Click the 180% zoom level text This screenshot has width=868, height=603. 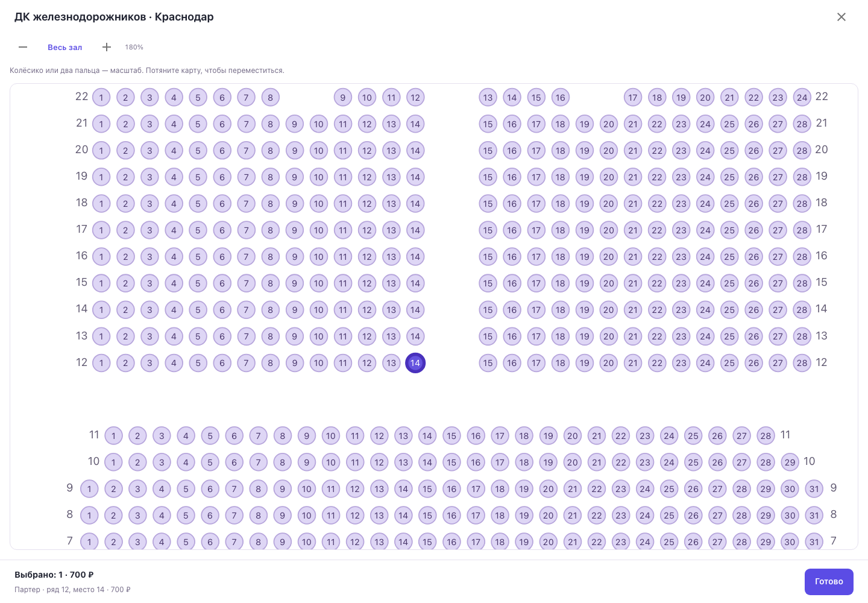134,47
